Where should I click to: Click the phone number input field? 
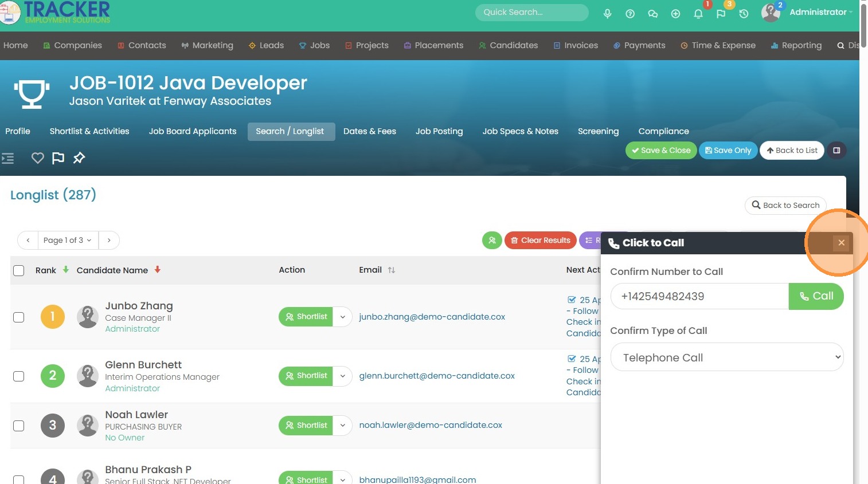point(699,297)
